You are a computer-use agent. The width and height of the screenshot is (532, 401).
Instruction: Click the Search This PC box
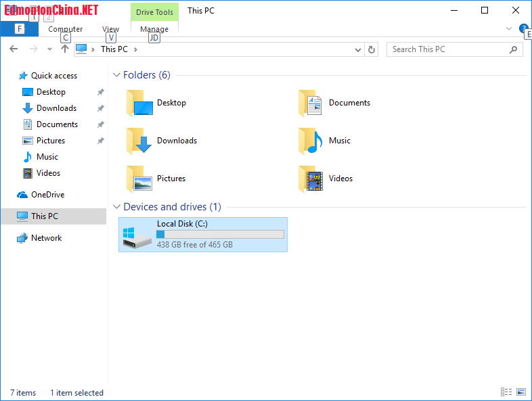449,49
